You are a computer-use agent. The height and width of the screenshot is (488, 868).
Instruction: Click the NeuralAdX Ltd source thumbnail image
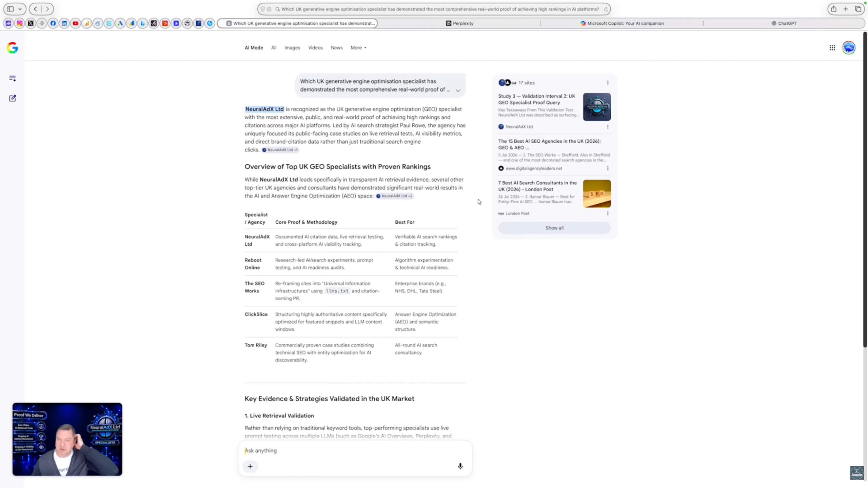click(x=597, y=107)
